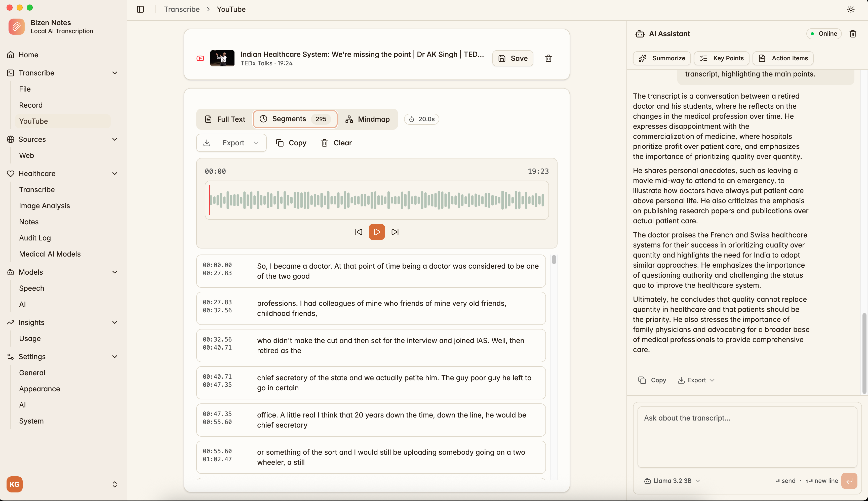Skip to previous segment icon
This screenshot has width=868, height=501.
pos(358,232)
